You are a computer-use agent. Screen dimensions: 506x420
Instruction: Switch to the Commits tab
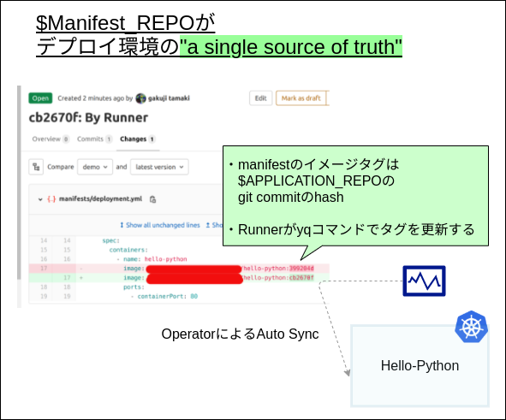(94, 139)
